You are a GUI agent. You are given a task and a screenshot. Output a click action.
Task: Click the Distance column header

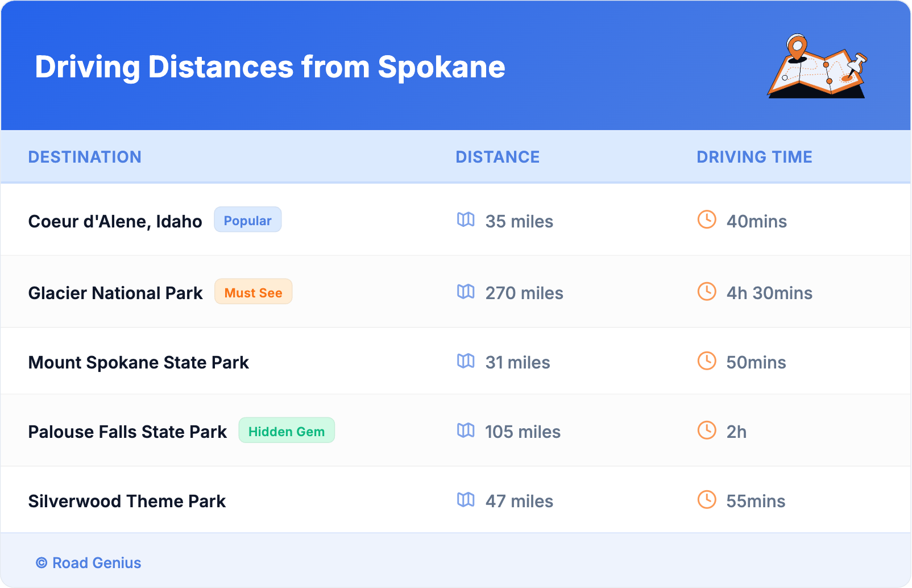click(498, 157)
